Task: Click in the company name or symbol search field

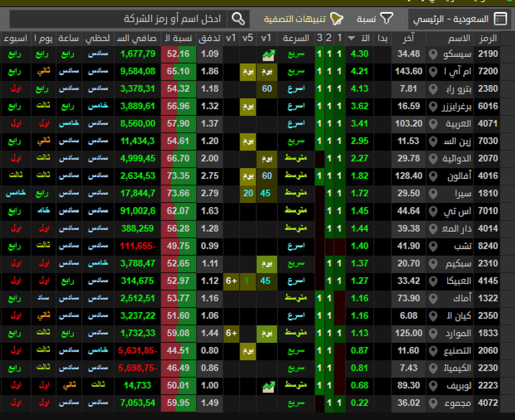Action: pyautogui.click(x=118, y=19)
